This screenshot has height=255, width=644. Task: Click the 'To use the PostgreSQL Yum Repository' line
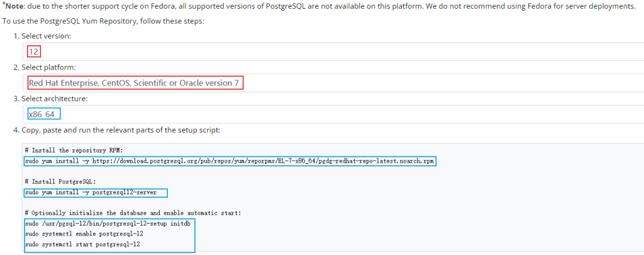(x=103, y=21)
